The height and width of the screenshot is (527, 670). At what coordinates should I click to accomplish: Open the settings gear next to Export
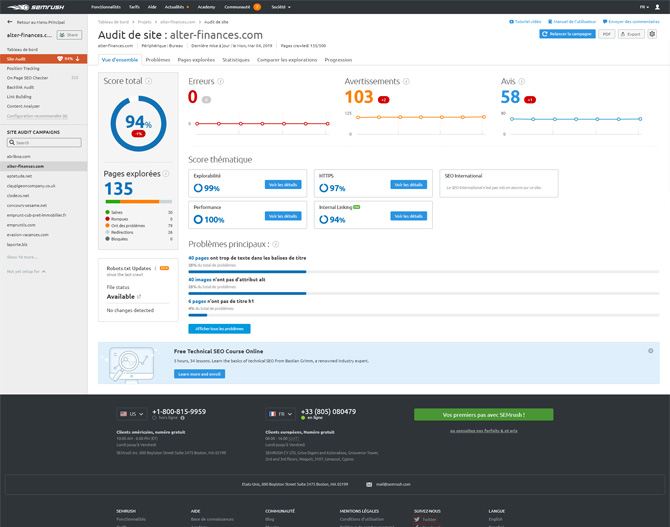652,34
